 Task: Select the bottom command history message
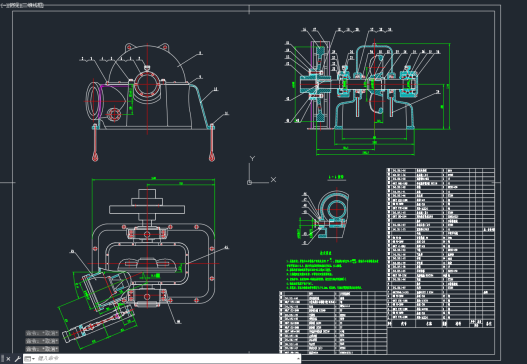click(x=42, y=349)
